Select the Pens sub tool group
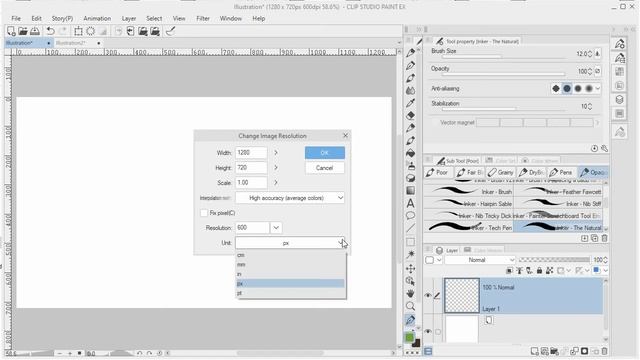This screenshot has height=360, width=640. point(562,173)
